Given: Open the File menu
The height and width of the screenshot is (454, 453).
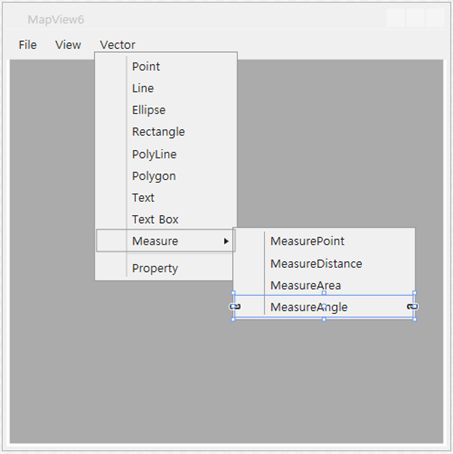Looking at the screenshot, I should [x=28, y=45].
